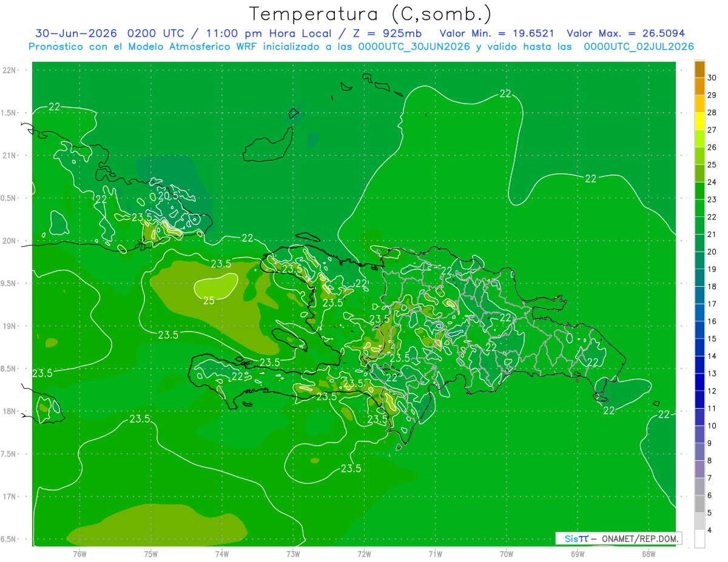Click "Valor Max. = 26.5094" text
The image size is (728, 562).
[x=625, y=33]
